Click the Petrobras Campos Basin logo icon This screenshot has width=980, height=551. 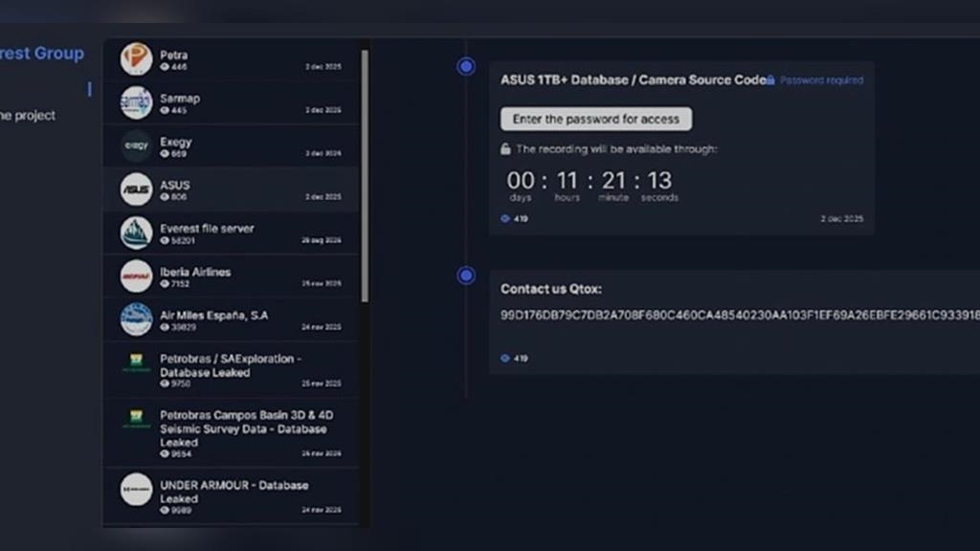(x=136, y=419)
